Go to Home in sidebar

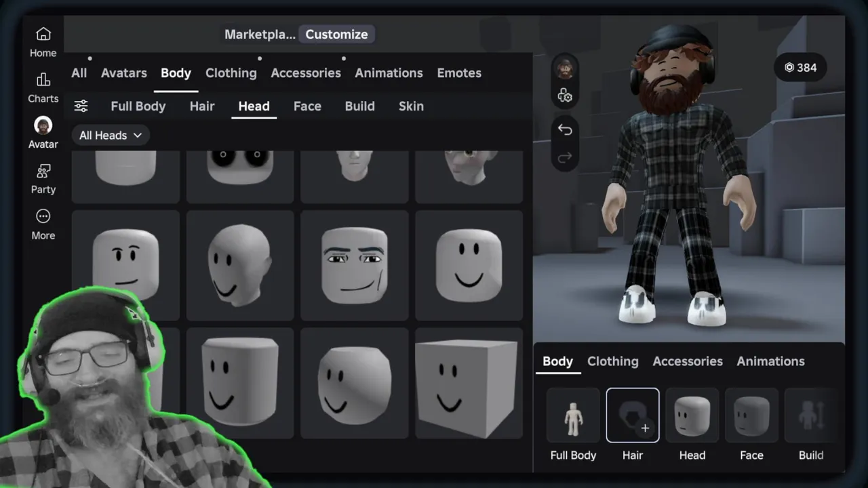pyautogui.click(x=43, y=42)
